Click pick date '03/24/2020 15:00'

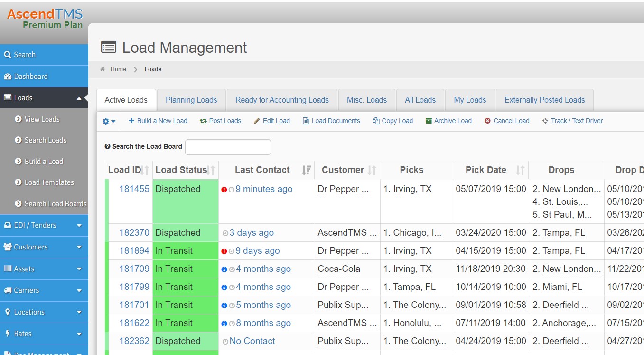tap(491, 233)
